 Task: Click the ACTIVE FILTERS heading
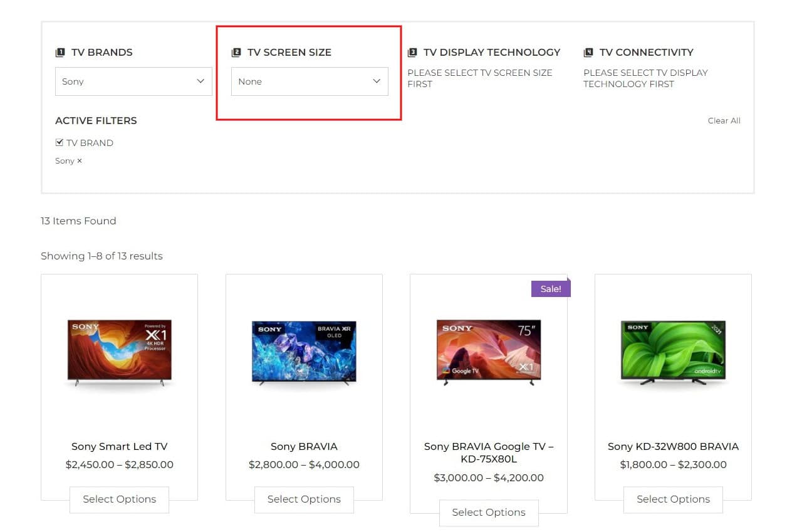[x=96, y=121]
